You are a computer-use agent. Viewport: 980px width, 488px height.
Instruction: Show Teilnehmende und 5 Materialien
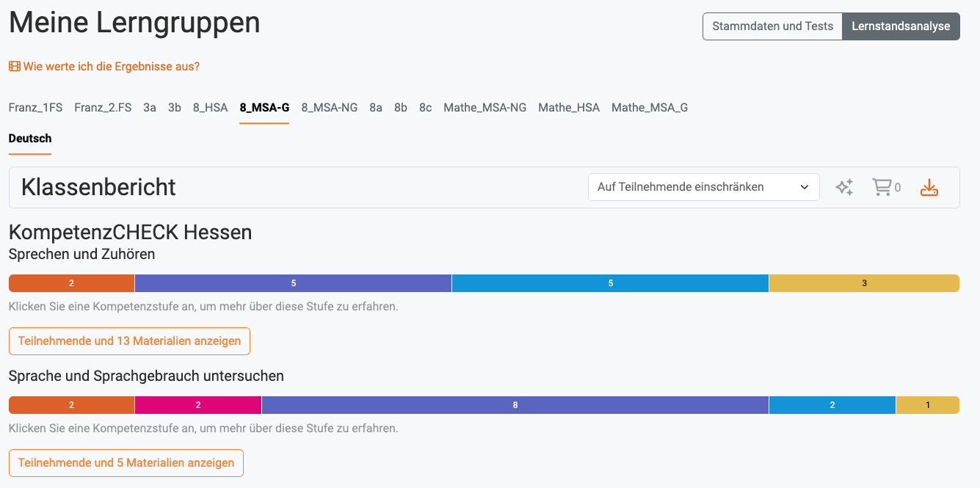[x=126, y=463]
